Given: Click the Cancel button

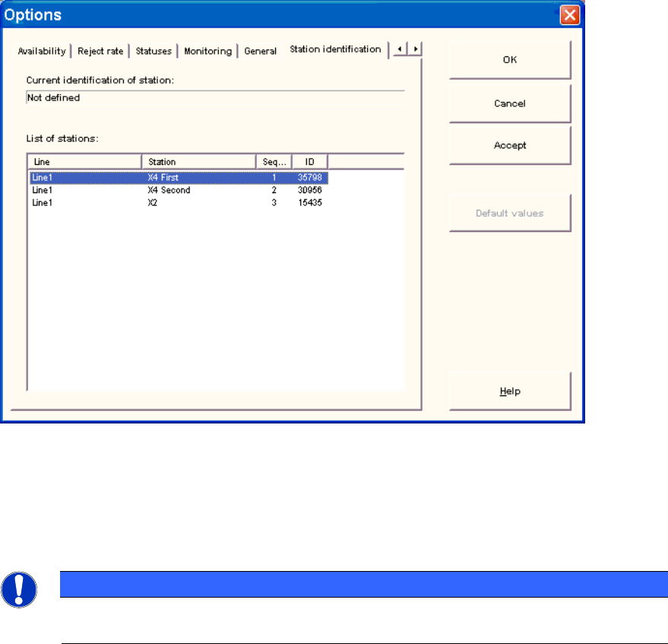Looking at the screenshot, I should pos(510,103).
